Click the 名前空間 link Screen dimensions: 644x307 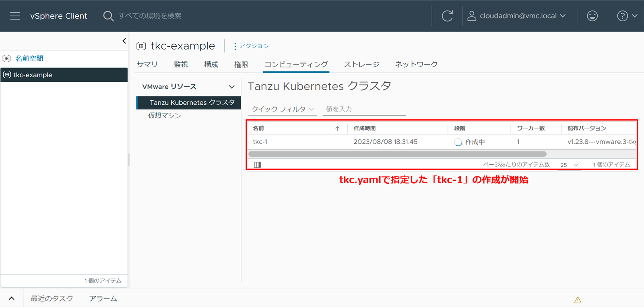[x=29, y=58]
